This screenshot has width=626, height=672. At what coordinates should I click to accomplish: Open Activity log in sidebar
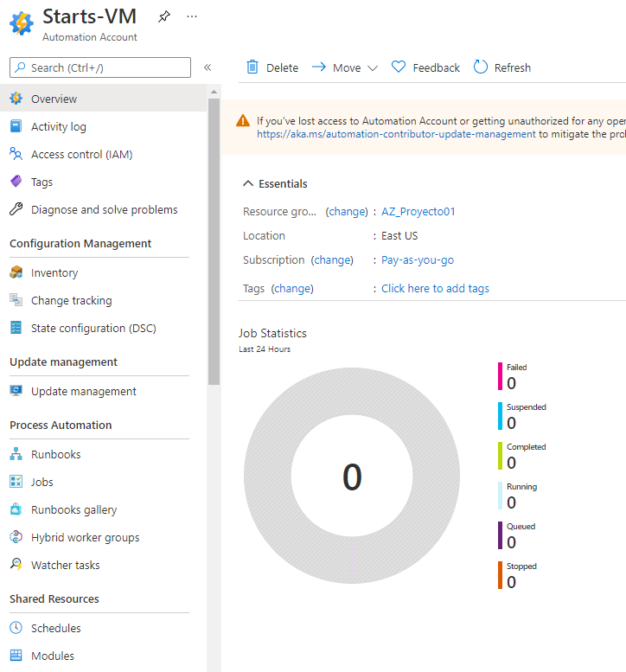coord(59,126)
